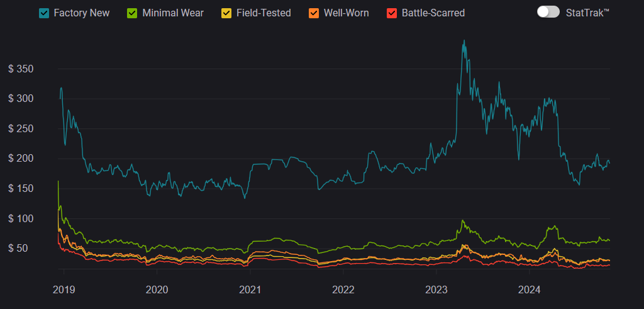The width and height of the screenshot is (644, 309).
Task: Click the $ 350 price axis label
Action: [21, 69]
